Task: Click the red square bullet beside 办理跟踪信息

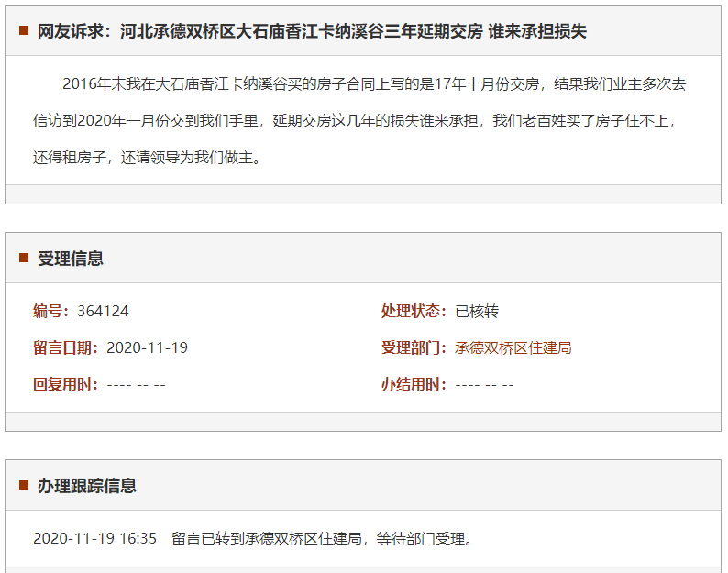Action: click(x=24, y=486)
